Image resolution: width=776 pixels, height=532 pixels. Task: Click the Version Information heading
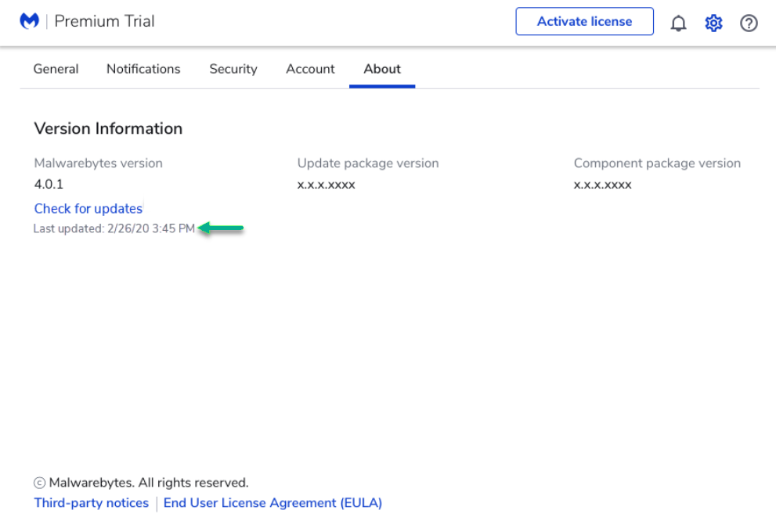(x=108, y=128)
